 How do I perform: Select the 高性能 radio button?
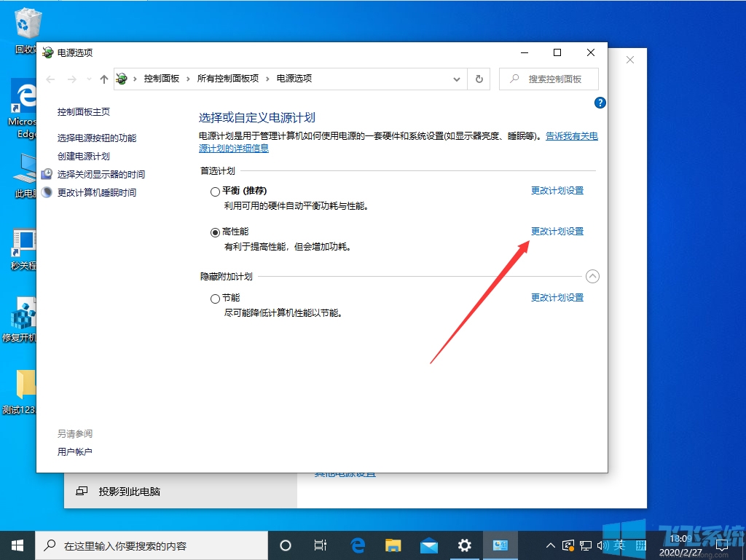(216, 231)
